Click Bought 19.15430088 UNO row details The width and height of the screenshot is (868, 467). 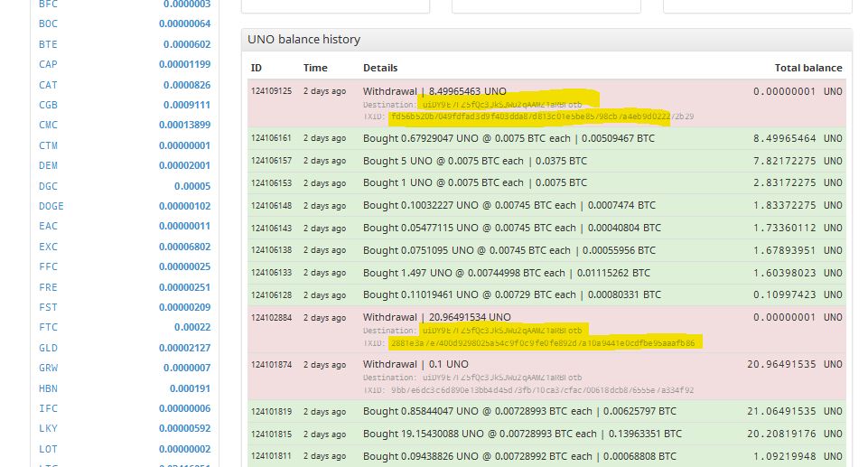point(523,434)
